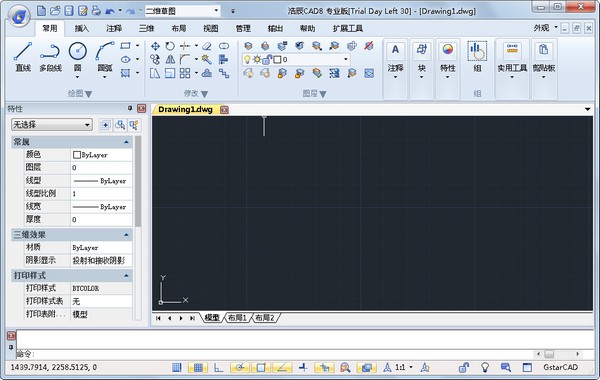The width and height of the screenshot is (600, 380).
Task: Click the 注释 panel button
Action: 395,59
